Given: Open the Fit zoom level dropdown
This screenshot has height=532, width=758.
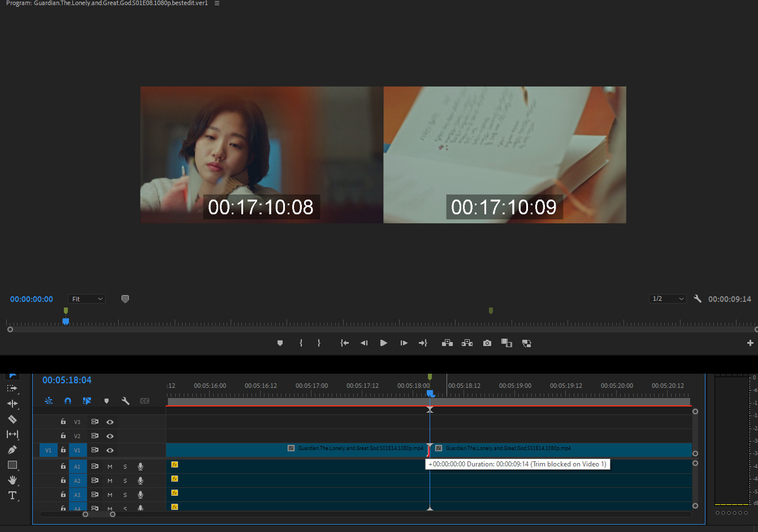Looking at the screenshot, I should click(x=86, y=299).
